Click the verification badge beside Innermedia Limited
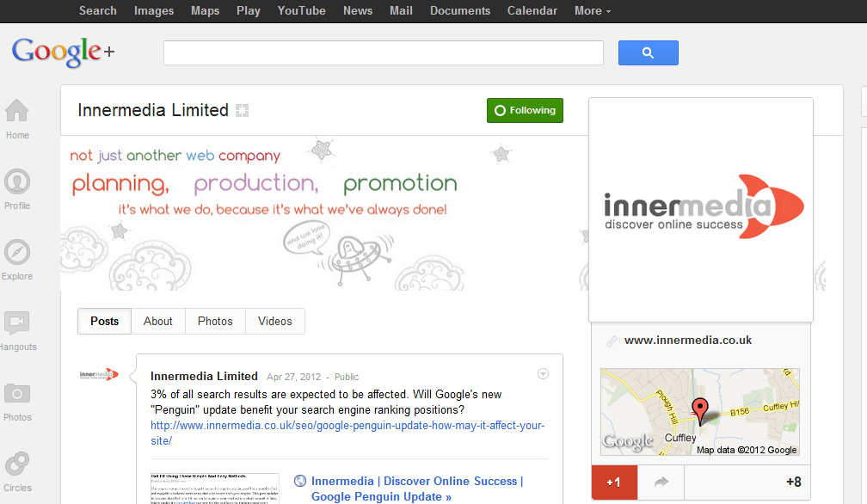This screenshot has height=504, width=867. click(x=242, y=111)
